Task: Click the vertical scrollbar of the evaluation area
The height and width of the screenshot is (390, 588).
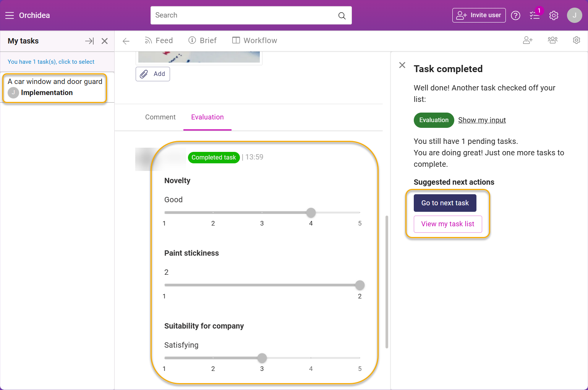Action: [387, 282]
